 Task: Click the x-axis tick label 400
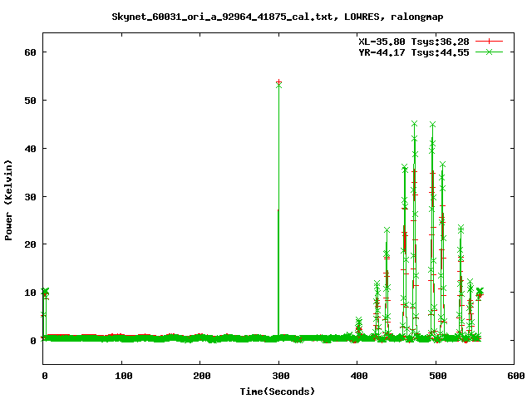pos(359,376)
